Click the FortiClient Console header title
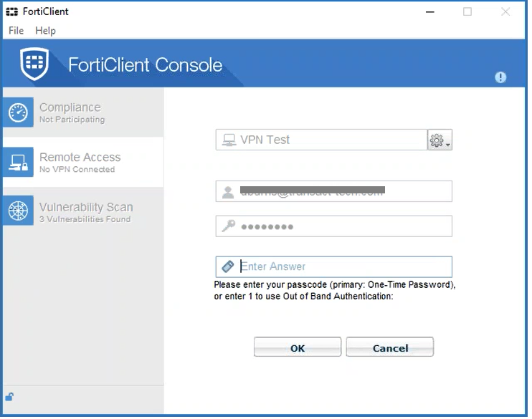This screenshot has width=532, height=419. [146, 64]
